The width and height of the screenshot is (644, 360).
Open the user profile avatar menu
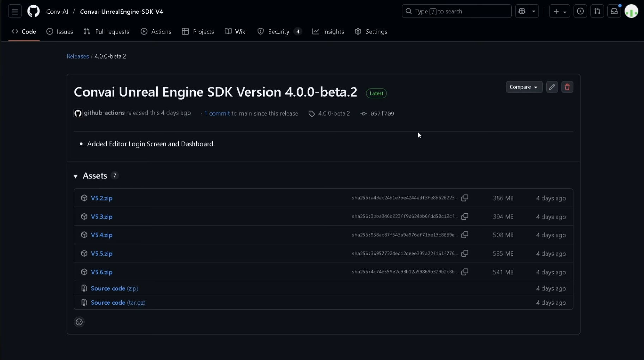(x=631, y=11)
